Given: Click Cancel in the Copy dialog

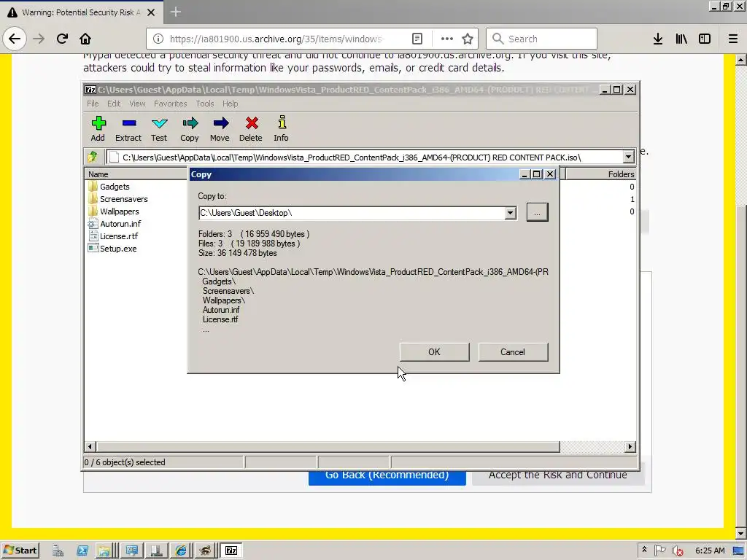Looking at the screenshot, I should (x=513, y=352).
